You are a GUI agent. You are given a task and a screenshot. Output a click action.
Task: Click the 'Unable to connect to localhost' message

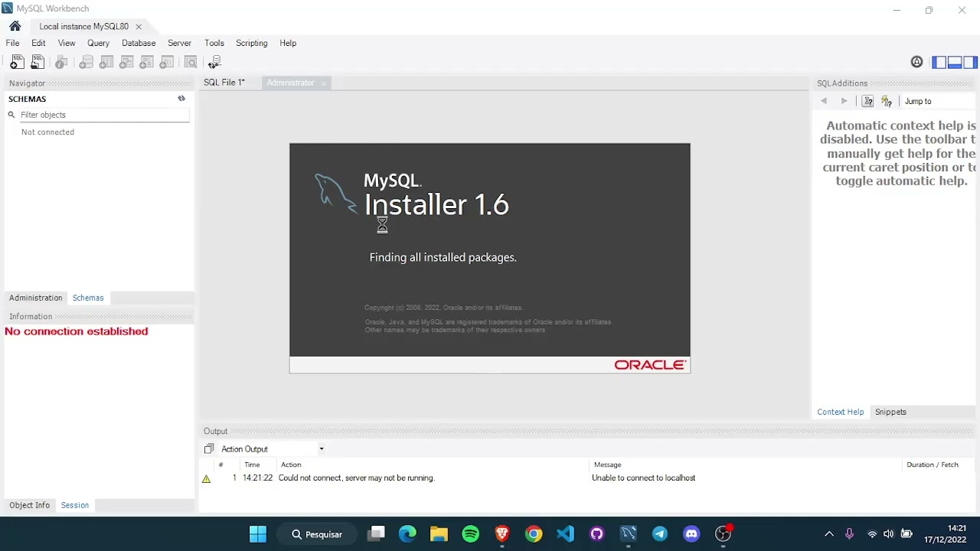click(643, 478)
